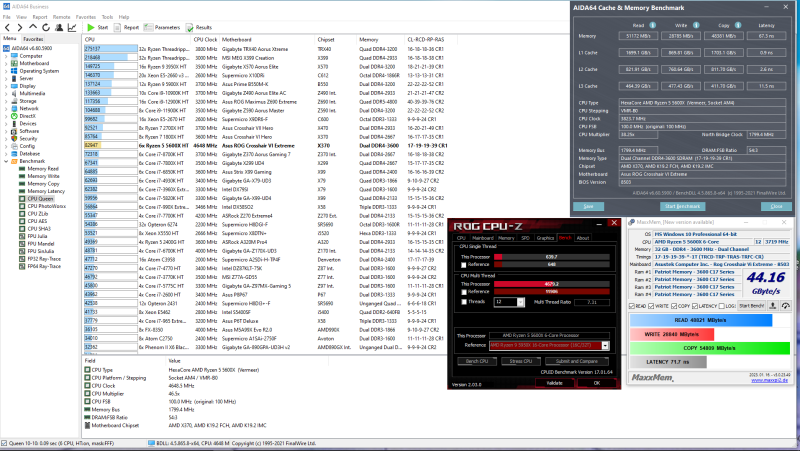Image resolution: width=800 pixels, height=451 pixels.
Task: Click the CPU Multi Thread This Processor bar
Action: 552,284
